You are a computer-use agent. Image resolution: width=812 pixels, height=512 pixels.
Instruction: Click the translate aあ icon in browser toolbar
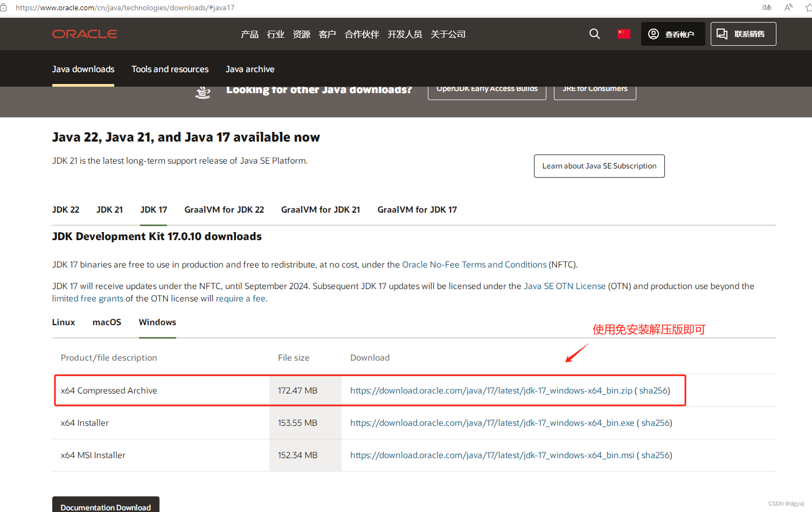[766, 7]
